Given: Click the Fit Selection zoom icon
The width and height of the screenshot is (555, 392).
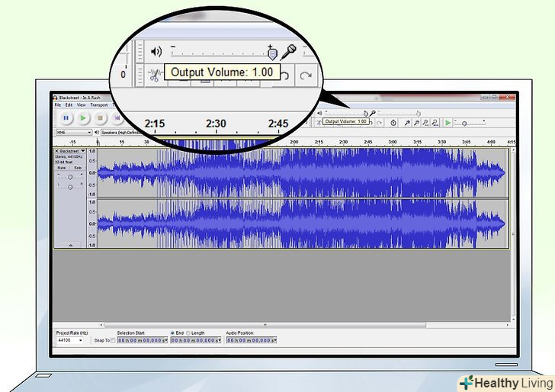Looking at the screenshot, I should [426, 123].
